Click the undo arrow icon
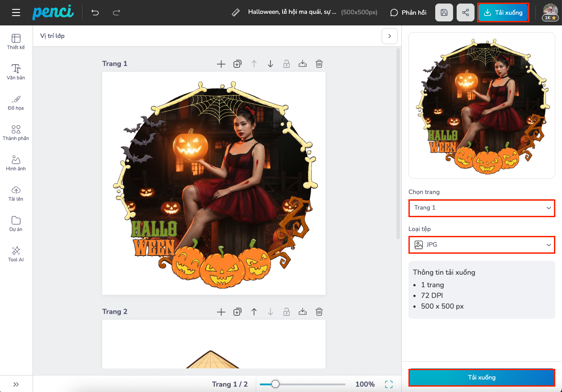The width and height of the screenshot is (562, 392). [x=95, y=12]
